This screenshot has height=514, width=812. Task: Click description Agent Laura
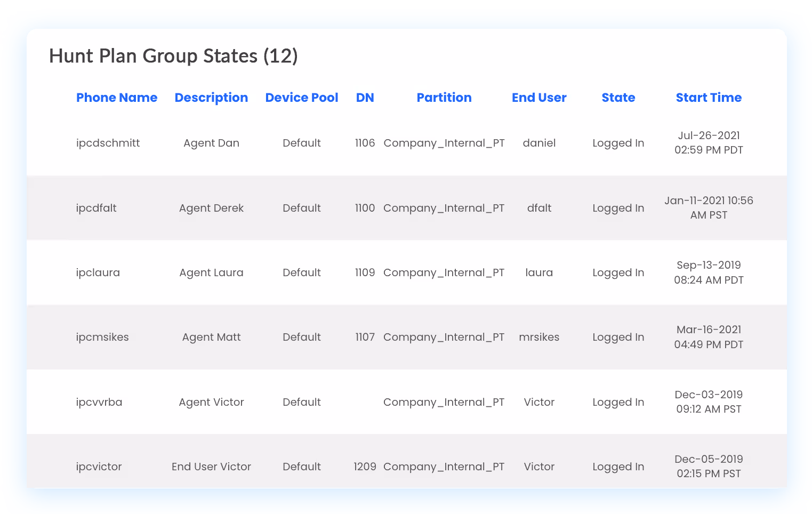pyautogui.click(x=211, y=272)
